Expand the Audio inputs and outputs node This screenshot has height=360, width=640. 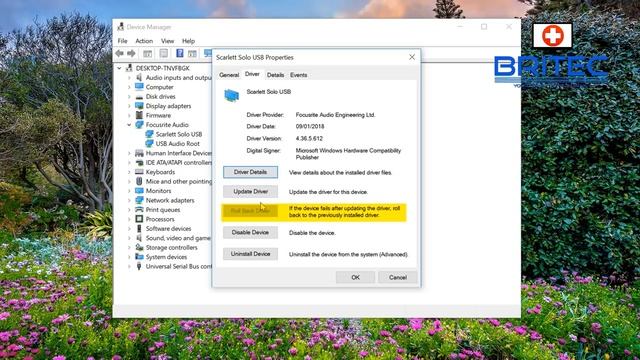[129, 77]
